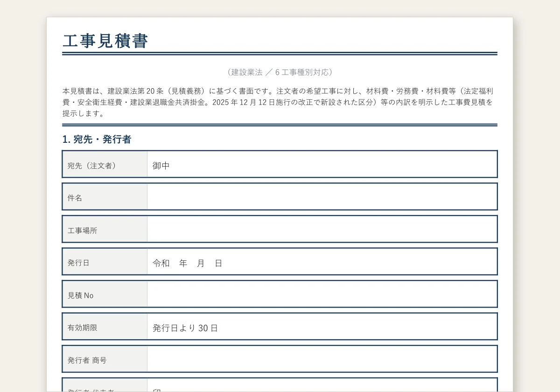Click the empty 工事場所 field
This screenshot has height=392, width=560.
[322, 229]
